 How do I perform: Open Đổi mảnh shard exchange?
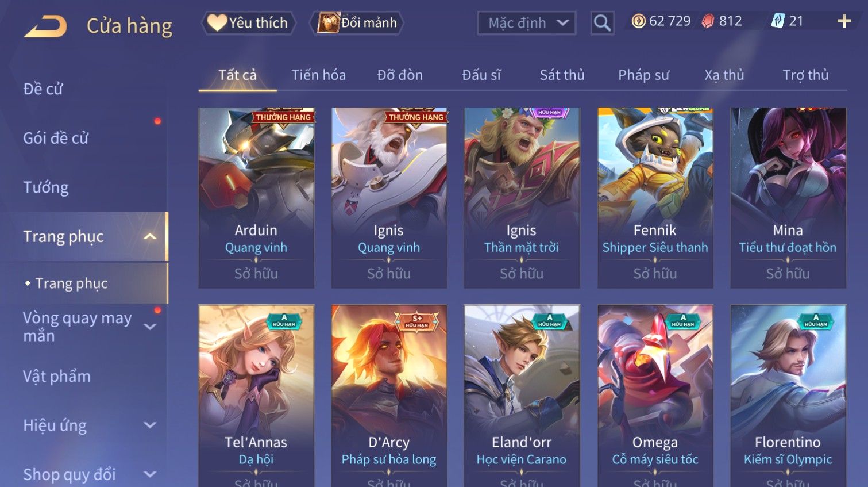[x=357, y=23]
